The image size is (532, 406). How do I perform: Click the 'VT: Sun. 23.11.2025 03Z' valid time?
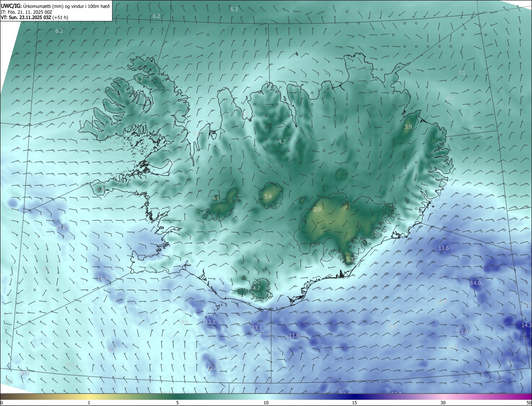[26, 18]
